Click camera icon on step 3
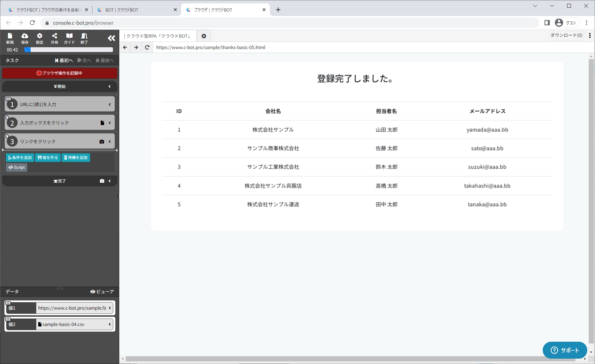This screenshot has width=595, height=364. 102,142
